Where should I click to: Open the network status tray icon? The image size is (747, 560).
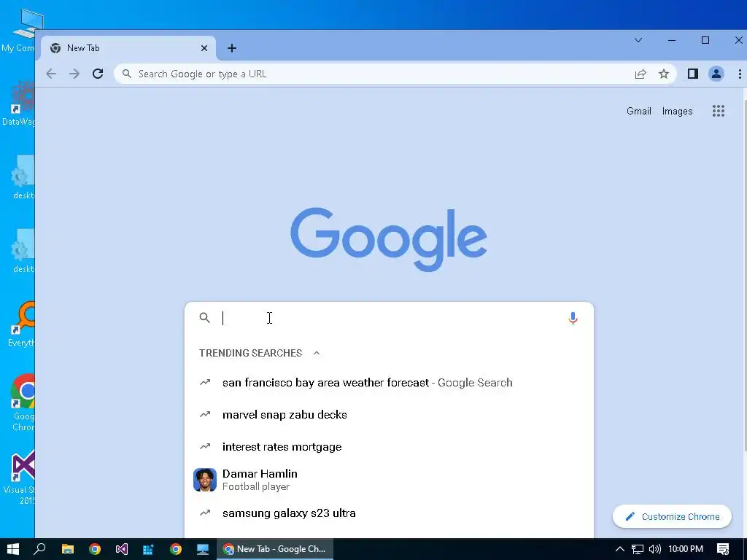(x=638, y=549)
